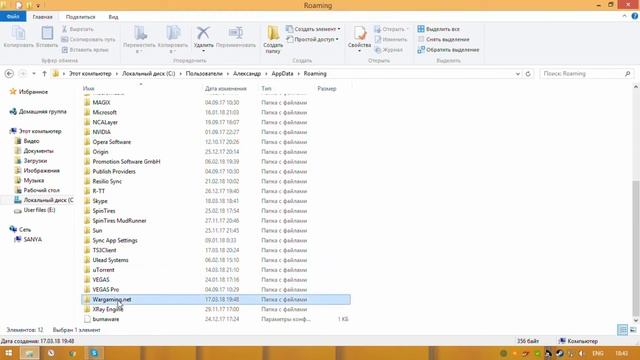Switch to the Home ribbon tab
The image size is (640, 360).
point(42,17)
